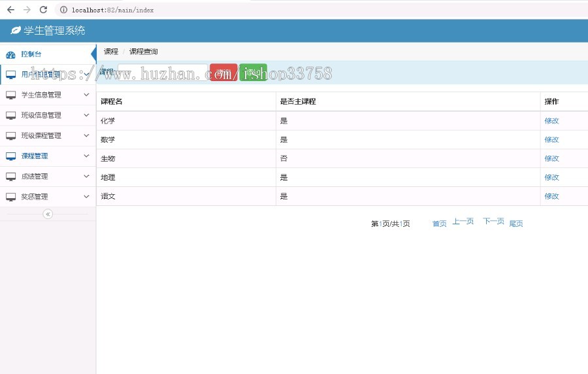Click 学生管理系统 header title
The width and height of the screenshot is (588, 374).
(x=54, y=30)
